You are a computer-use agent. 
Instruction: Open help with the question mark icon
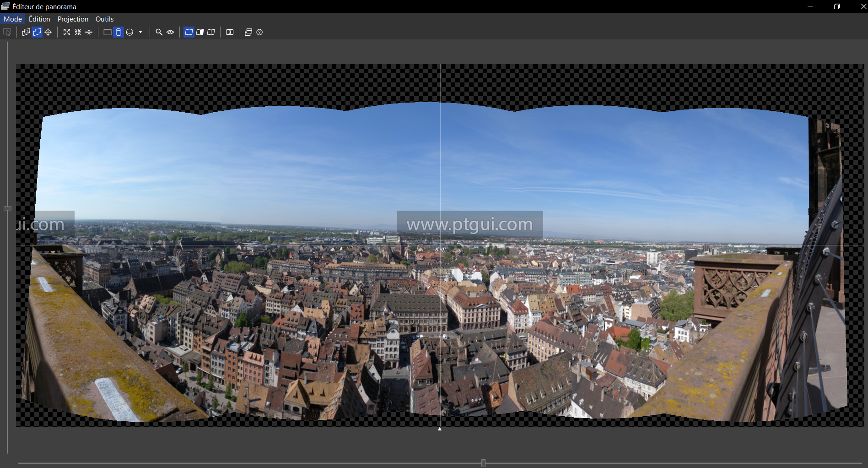pyautogui.click(x=259, y=32)
